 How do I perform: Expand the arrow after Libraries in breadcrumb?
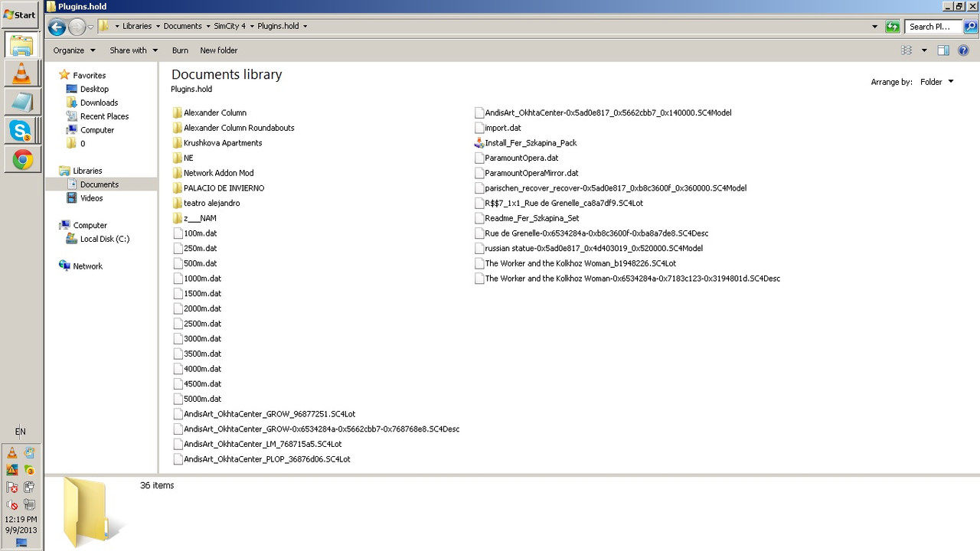tap(158, 26)
